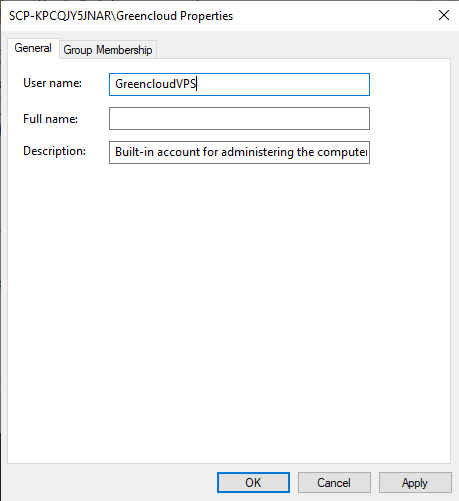Click the word 'Built-in' in Description

(x=135, y=152)
